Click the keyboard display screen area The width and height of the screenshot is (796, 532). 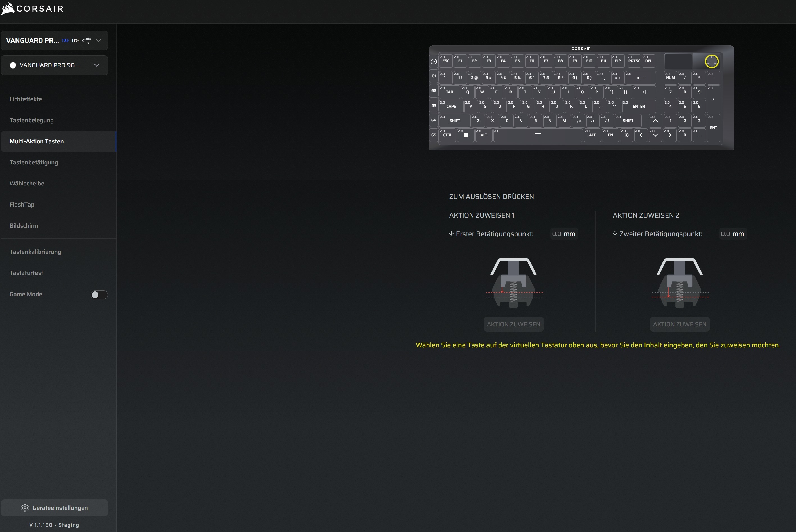(678, 62)
